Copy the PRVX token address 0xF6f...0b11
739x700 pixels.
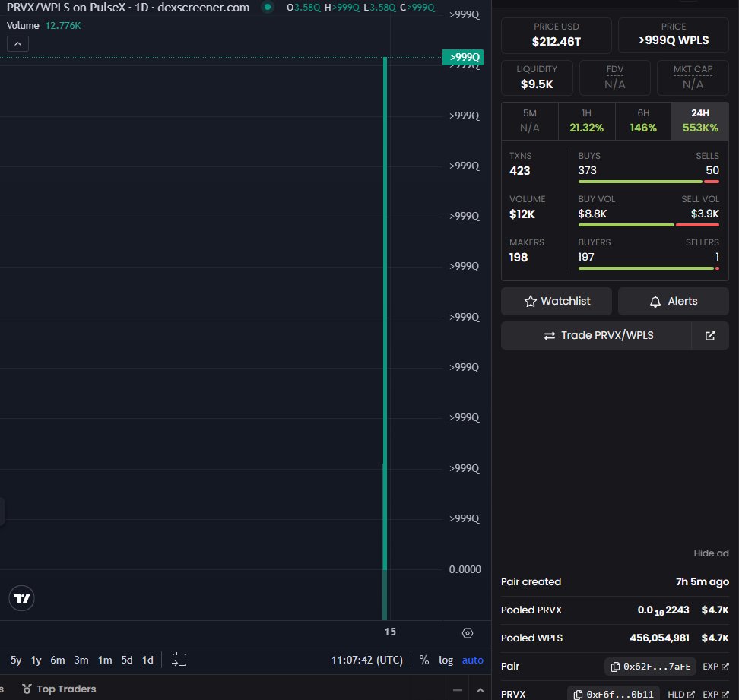(x=613, y=695)
